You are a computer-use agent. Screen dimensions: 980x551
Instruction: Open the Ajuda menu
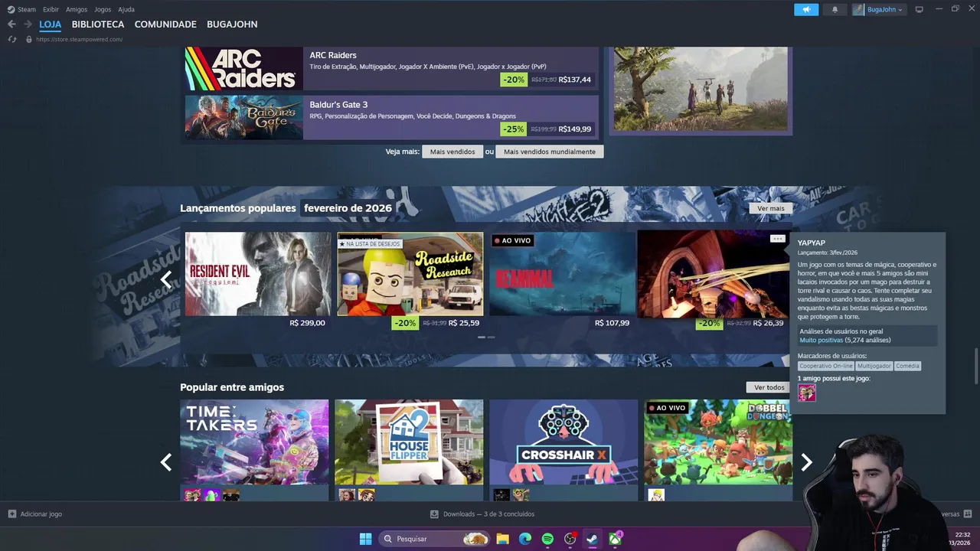(x=126, y=9)
